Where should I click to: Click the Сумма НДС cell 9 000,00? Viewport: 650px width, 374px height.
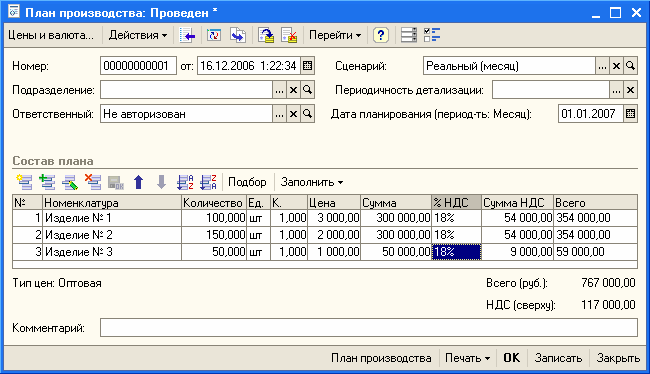517,252
